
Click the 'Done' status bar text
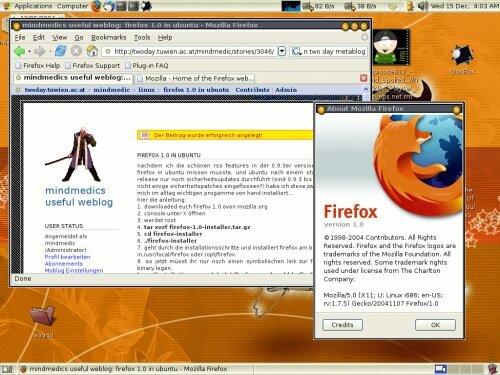23,278
